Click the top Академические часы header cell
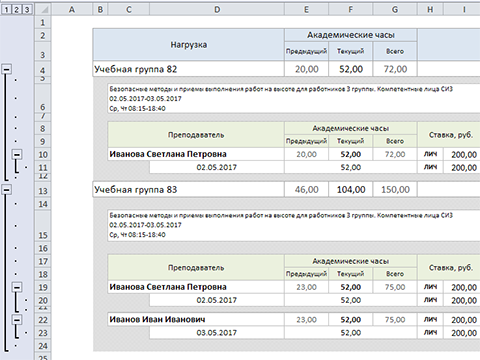 point(351,35)
